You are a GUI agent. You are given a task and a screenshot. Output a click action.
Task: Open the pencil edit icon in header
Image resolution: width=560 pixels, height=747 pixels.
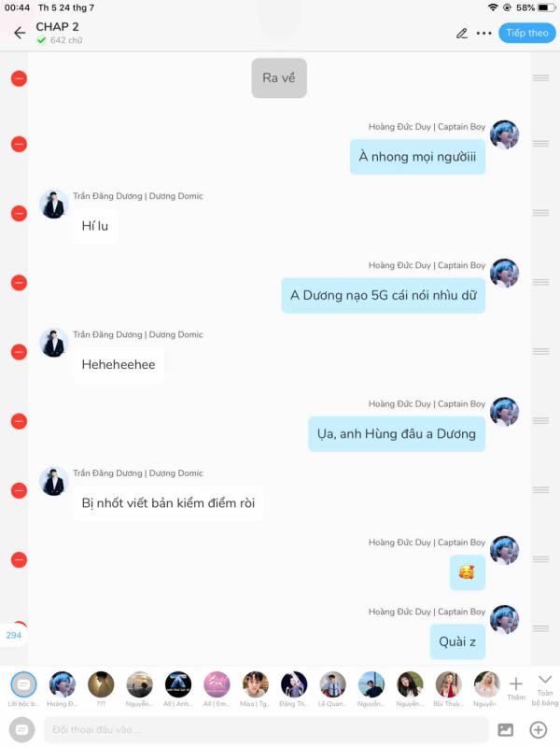point(461,34)
